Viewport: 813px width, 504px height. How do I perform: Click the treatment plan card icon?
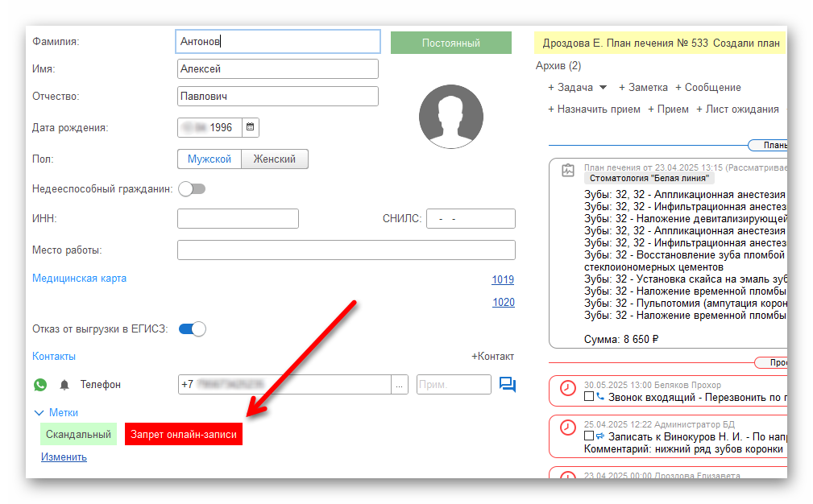click(x=568, y=170)
